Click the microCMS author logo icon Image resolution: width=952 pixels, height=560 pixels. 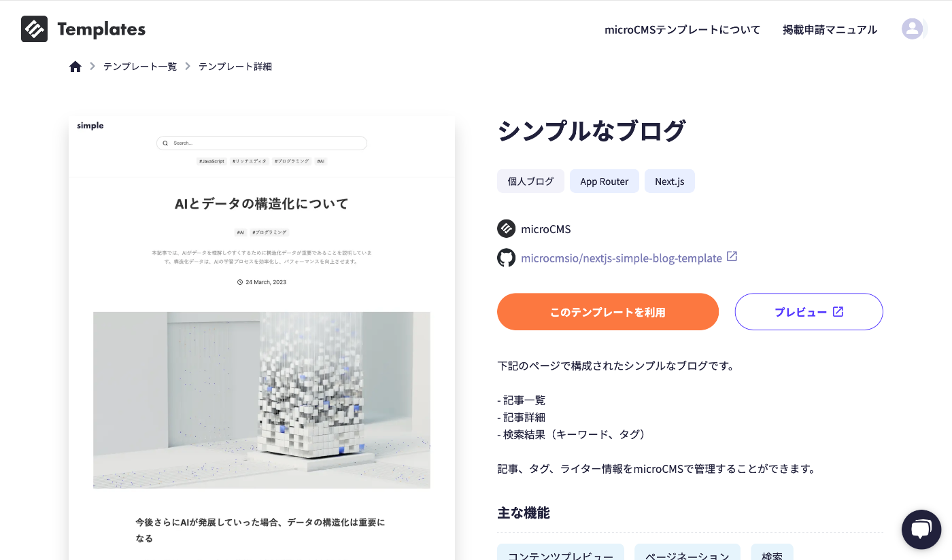pyautogui.click(x=506, y=228)
